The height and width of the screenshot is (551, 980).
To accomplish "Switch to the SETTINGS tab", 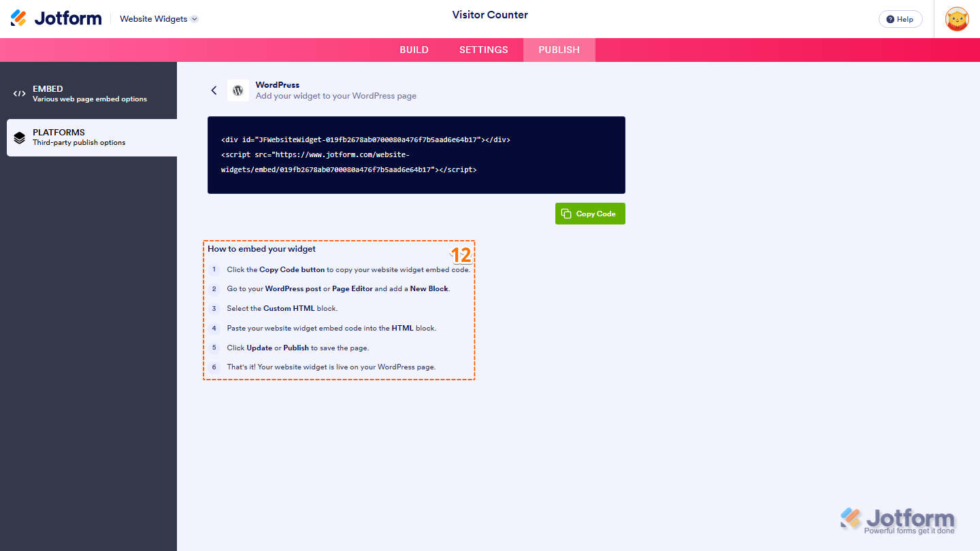I will 484,50.
